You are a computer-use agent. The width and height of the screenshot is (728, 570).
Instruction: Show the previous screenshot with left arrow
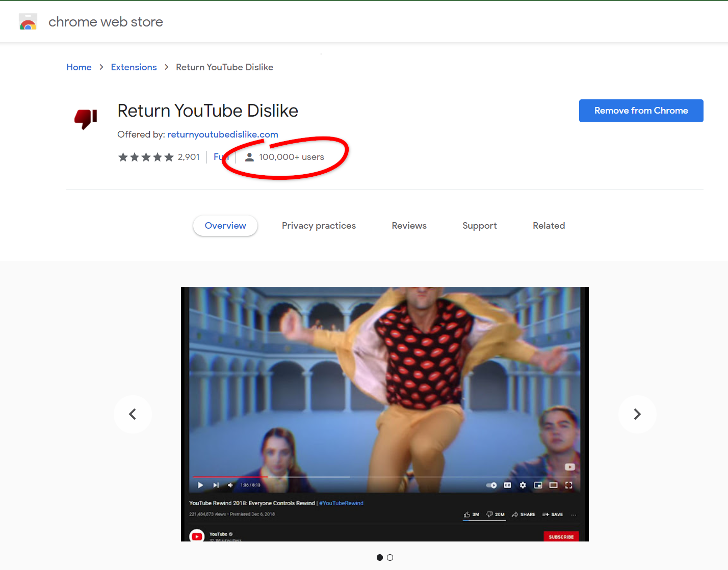pos(133,414)
